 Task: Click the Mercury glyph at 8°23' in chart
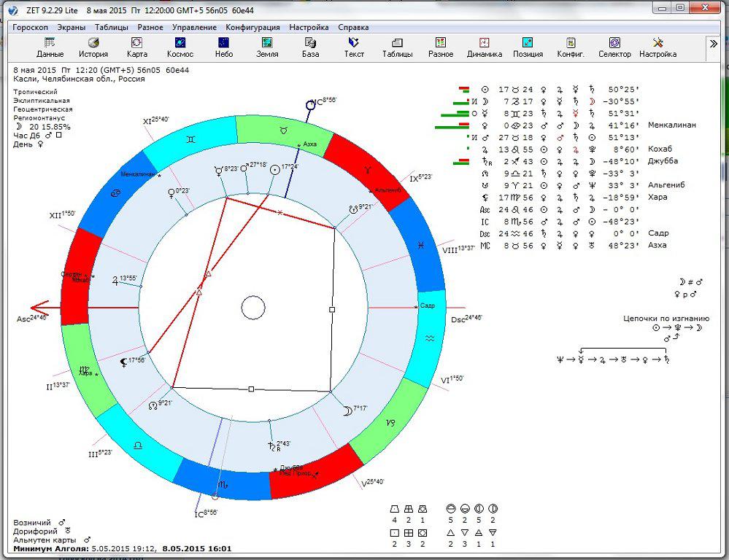(x=218, y=171)
